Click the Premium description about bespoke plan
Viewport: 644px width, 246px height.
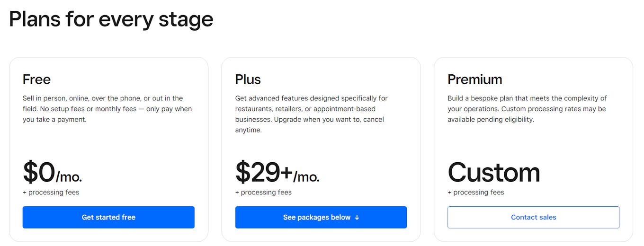tap(527, 109)
